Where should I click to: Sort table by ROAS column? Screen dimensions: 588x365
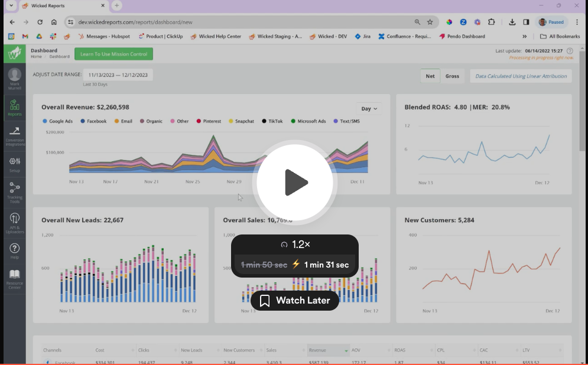414,350
